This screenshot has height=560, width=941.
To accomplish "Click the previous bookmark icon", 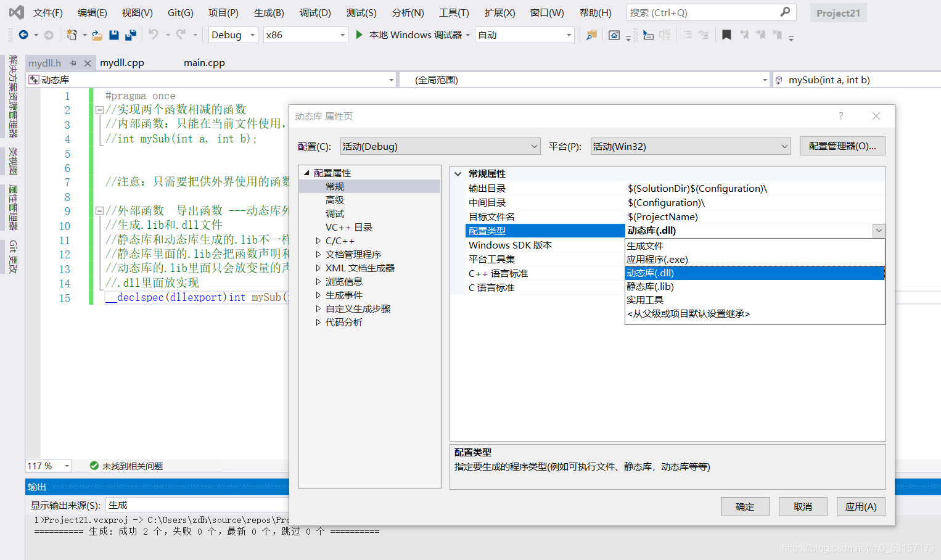I will click(x=744, y=35).
